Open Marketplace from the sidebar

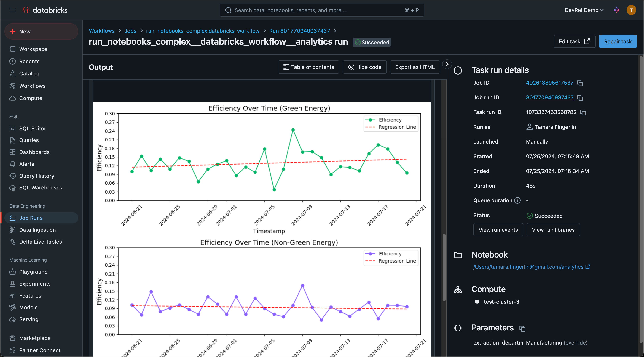[x=35, y=338]
